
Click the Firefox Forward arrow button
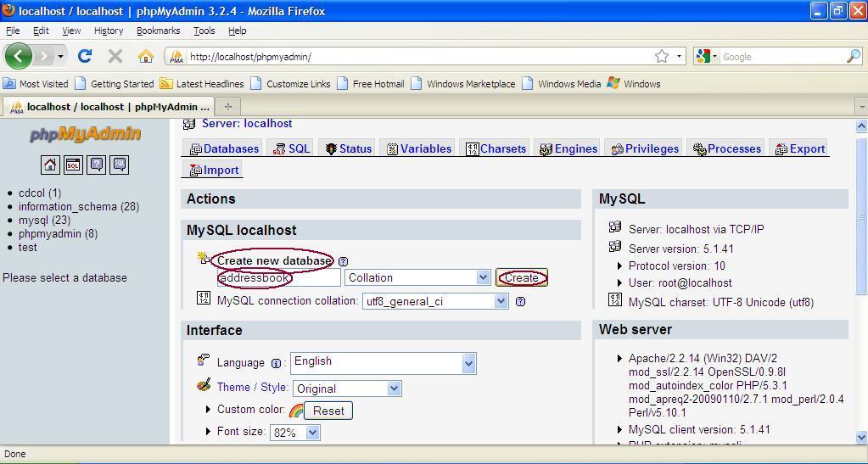coord(44,56)
